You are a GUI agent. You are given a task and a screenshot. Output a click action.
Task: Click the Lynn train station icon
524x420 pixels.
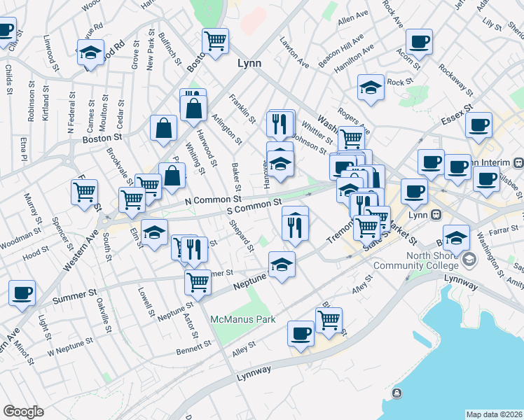436,215
